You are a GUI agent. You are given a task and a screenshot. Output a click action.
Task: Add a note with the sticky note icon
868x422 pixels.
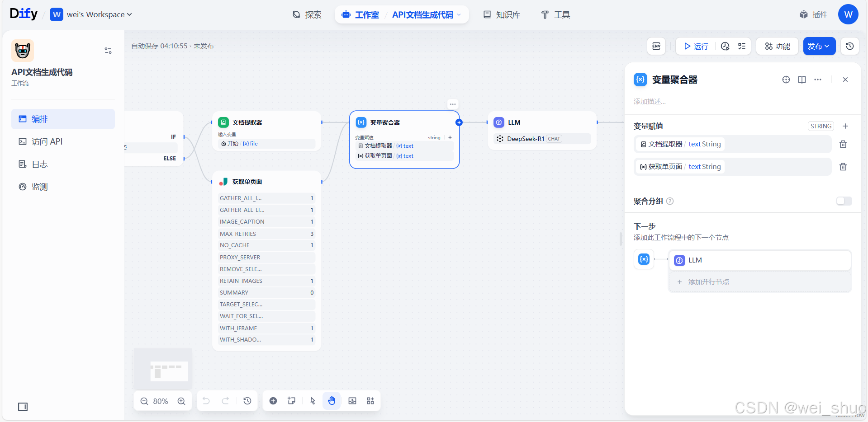[292, 401]
